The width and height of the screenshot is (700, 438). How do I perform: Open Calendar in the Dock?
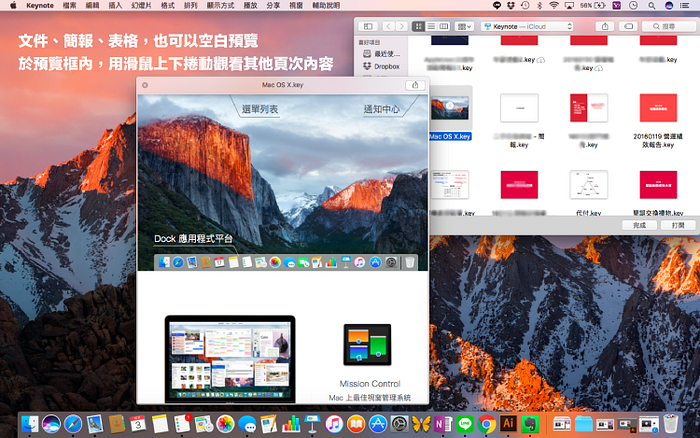click(x=138, y=424)
